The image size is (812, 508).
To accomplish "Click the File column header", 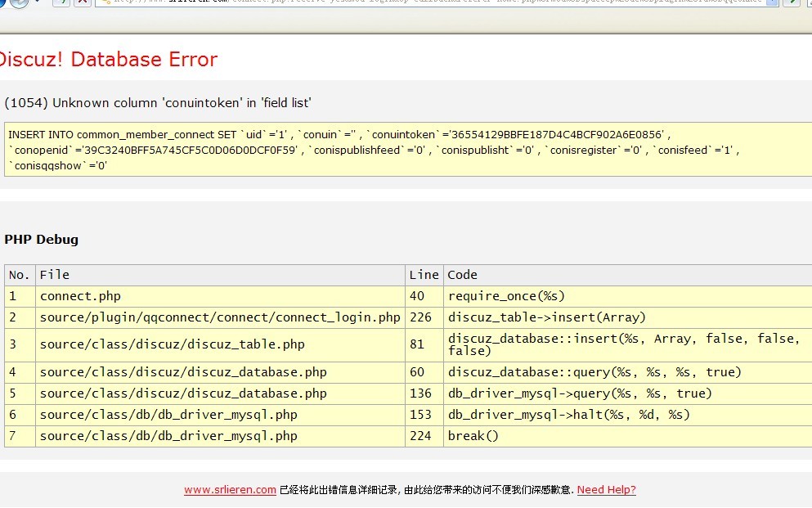I will [55, 275].
